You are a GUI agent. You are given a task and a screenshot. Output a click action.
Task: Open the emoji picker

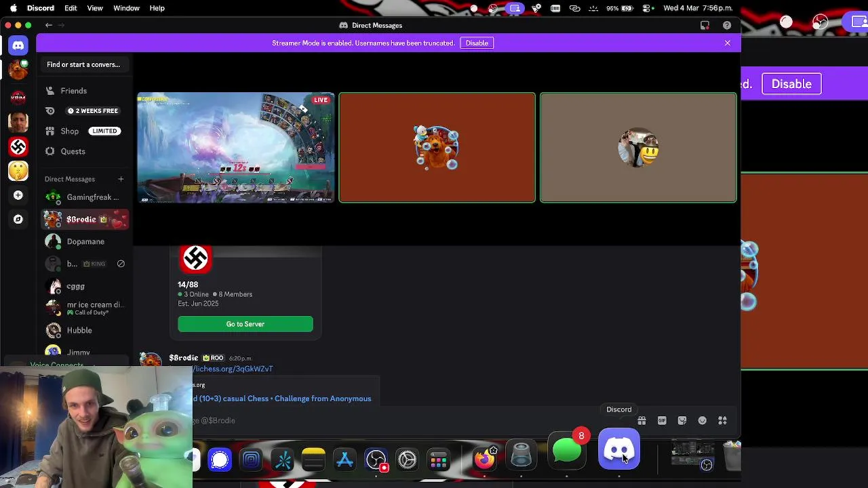(703, 420)
